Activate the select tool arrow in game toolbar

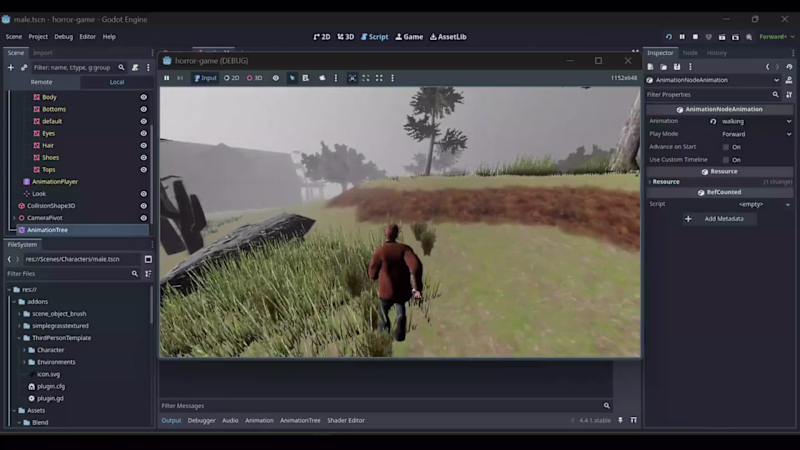[x=292, y=78]
